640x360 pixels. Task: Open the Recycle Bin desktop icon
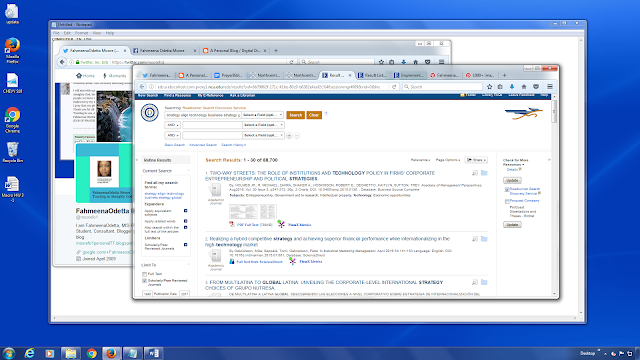(12, 152)
